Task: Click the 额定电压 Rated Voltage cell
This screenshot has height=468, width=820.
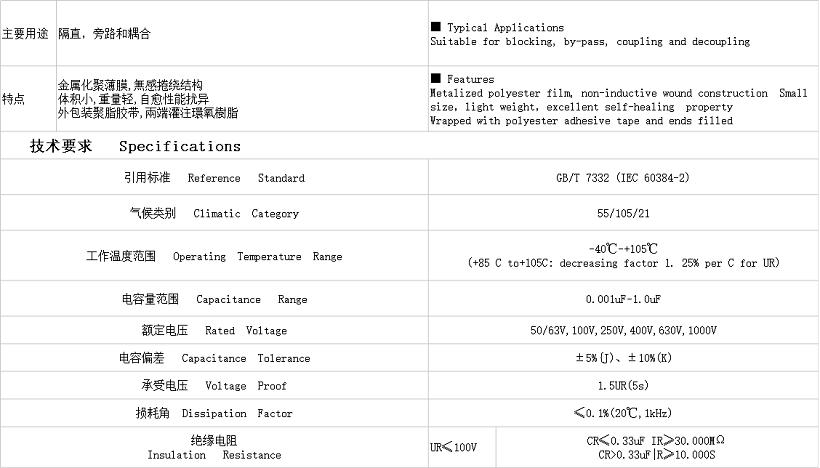Action: pyautogui.click(x=214, y=330)
